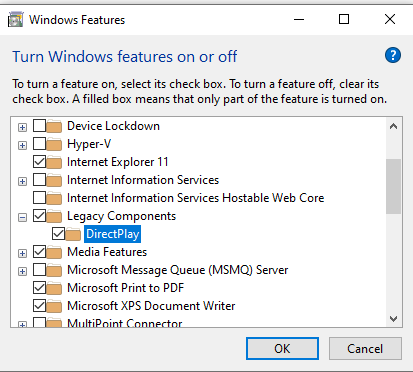The width and height of the screenshot is (413, 372).
Task: Select the Hyper-V label
Action: 89,144
